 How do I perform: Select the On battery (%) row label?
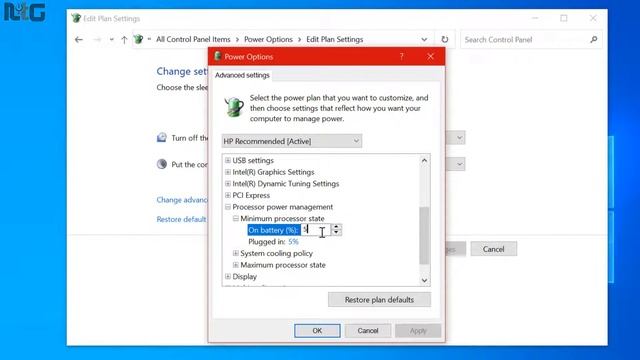pyautogui.click(x=273, y=230)
